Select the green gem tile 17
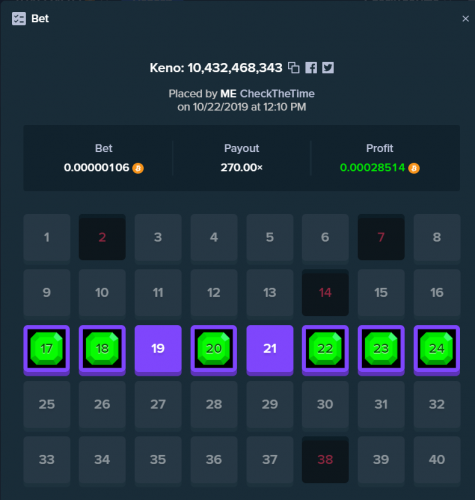The width and height of the screenshot is (475, 500). tap(47, 350)
